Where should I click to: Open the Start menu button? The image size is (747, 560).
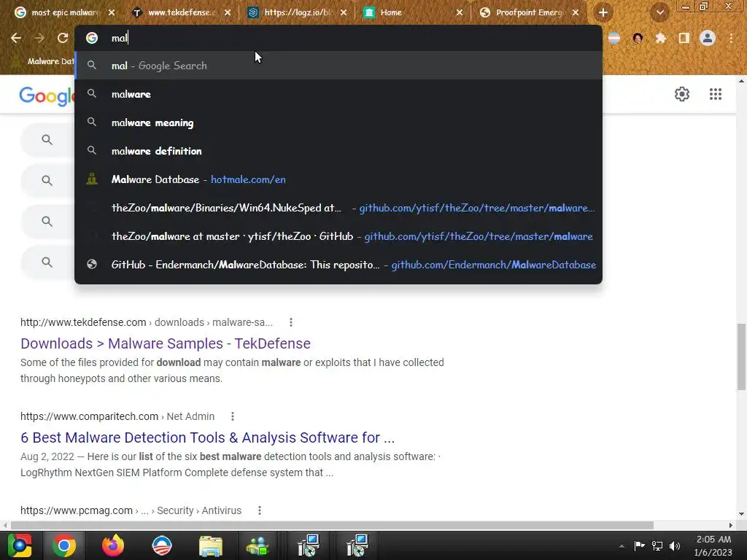tap(20, 545)
